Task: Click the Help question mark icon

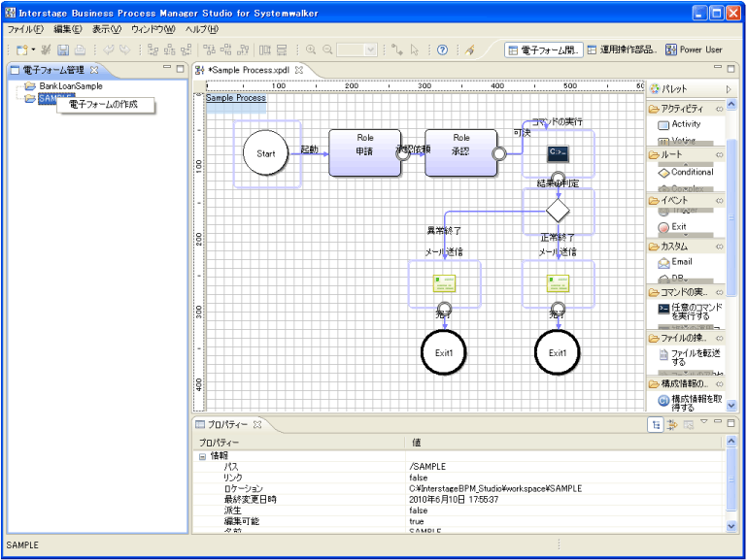Action: pos(442,49)
